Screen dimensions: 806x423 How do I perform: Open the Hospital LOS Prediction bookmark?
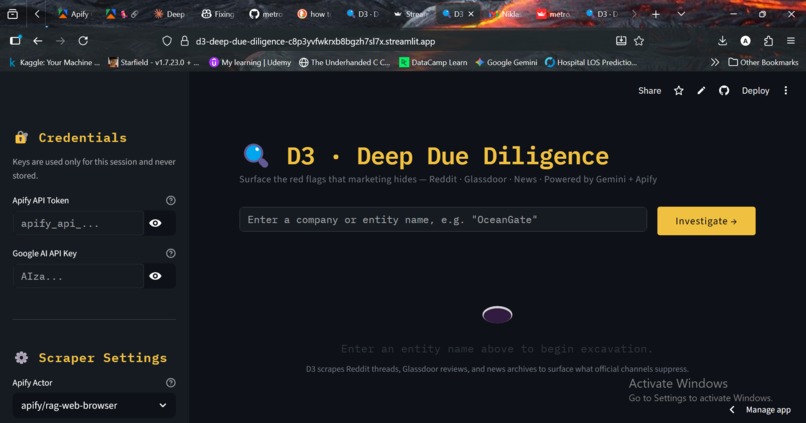click(x=591, y=62)
